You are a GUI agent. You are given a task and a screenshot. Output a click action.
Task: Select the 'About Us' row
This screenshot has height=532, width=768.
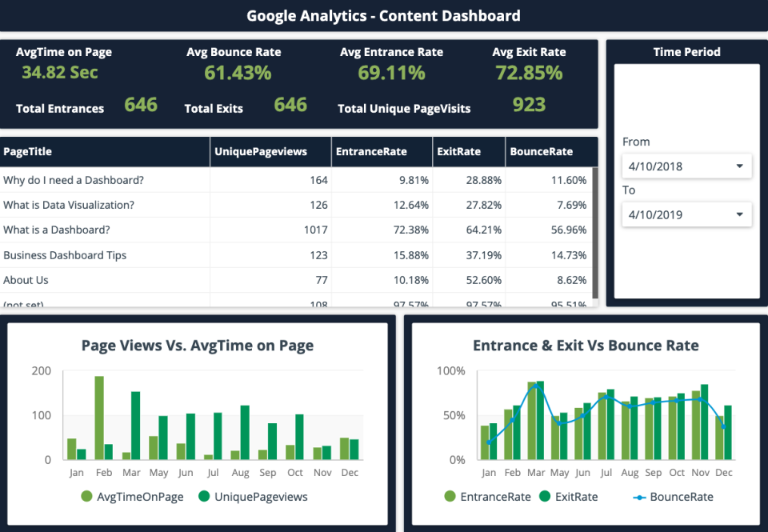pyautogui.click(x=296, y=280)
